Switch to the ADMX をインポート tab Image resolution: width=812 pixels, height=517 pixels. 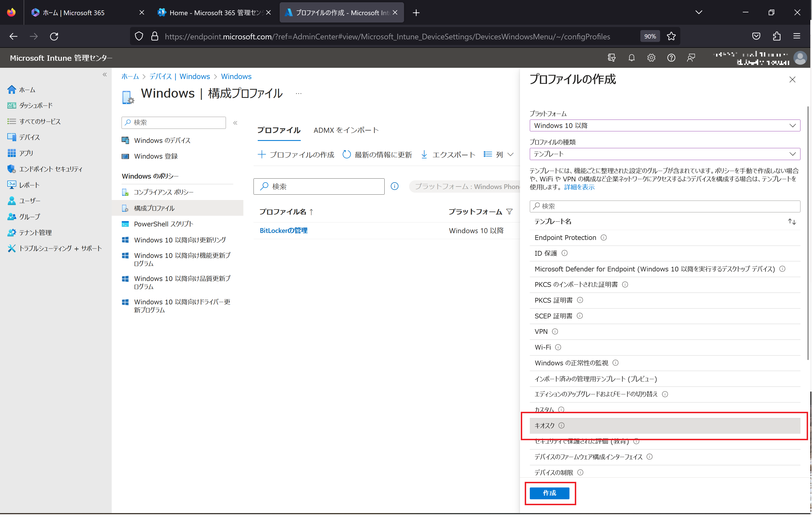[346, 130]
